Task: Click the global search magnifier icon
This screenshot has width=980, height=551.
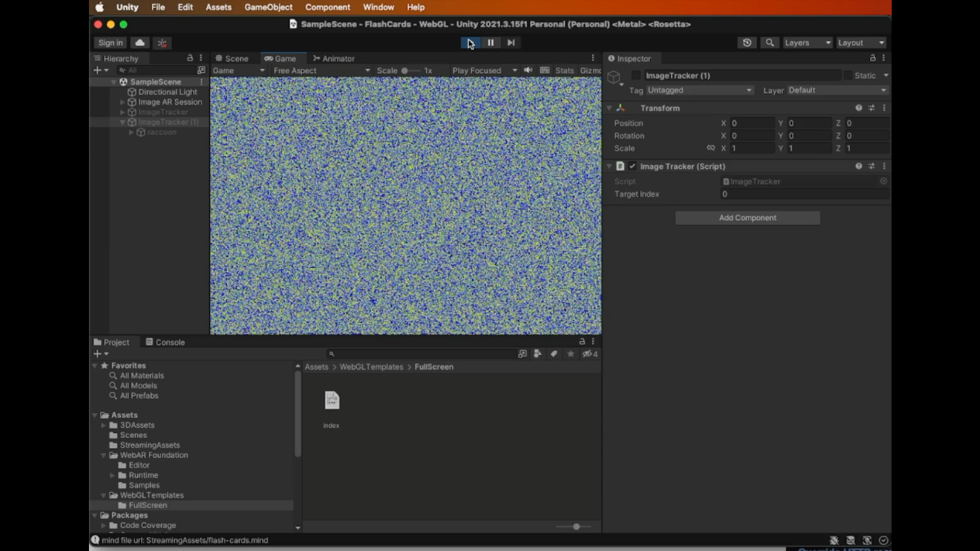Action: (x=769, y=43)
